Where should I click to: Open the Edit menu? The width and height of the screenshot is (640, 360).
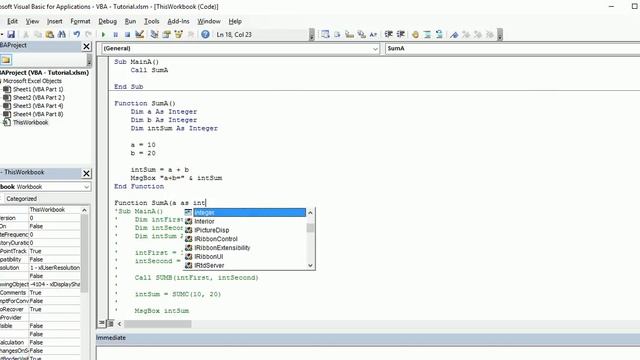click(12, 21)
